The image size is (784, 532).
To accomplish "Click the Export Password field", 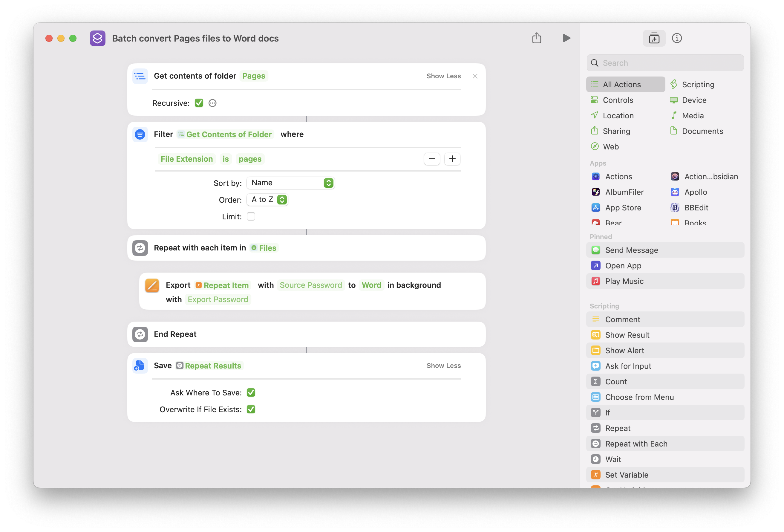I will click(218, 300).
